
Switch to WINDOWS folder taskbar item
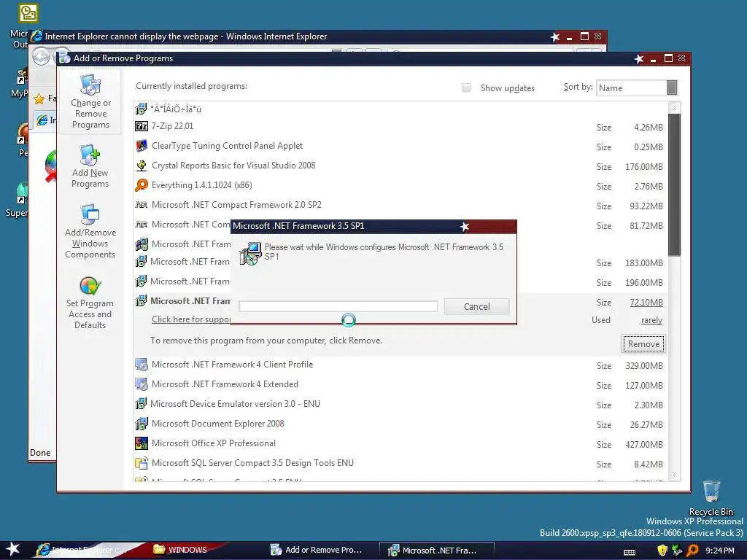pyautogui.click(x=181, y=550)
